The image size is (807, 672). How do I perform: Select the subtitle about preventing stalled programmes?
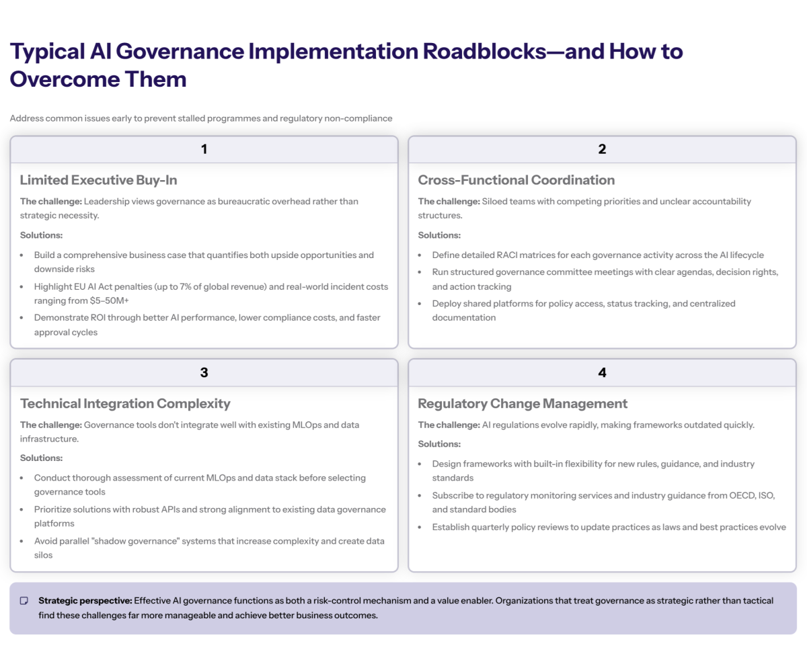(x=200, y=118)
